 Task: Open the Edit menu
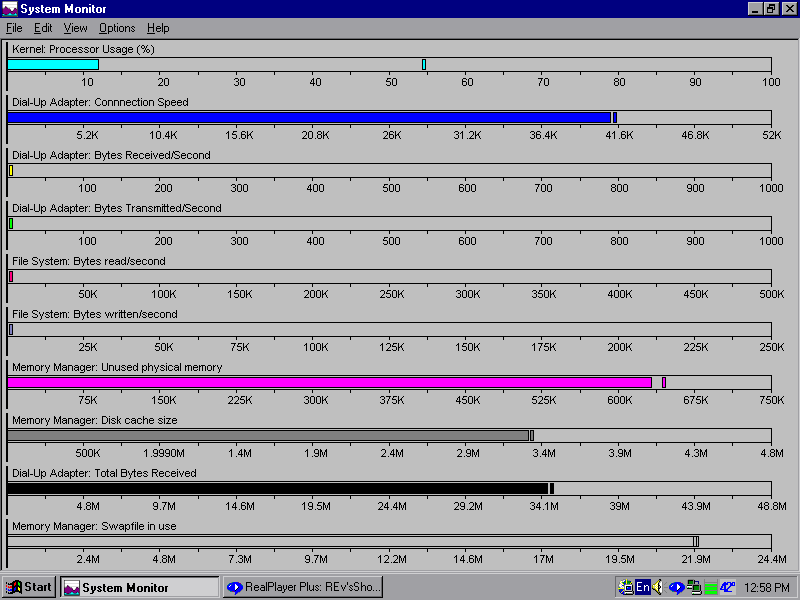click(x=43, y=28)
